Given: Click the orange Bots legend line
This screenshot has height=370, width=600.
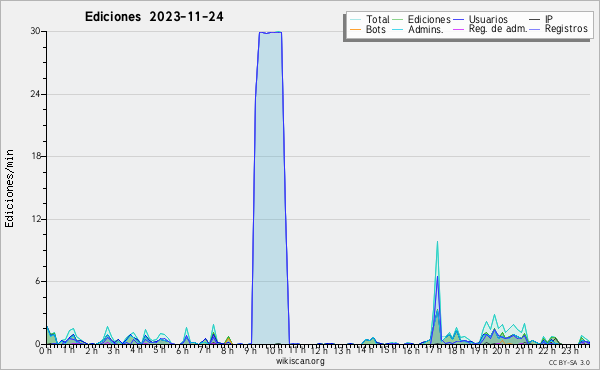Looking at the screenshot, I should [x=355, y=29].
